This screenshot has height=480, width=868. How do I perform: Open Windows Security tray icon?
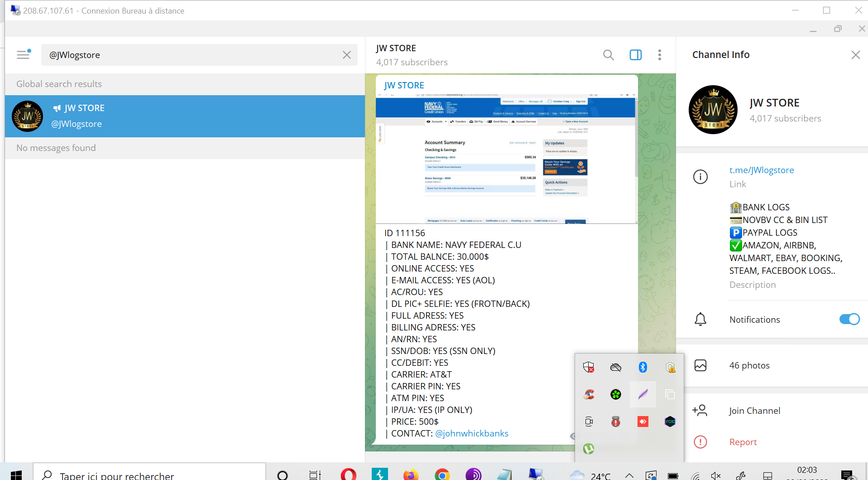point(588,367)
